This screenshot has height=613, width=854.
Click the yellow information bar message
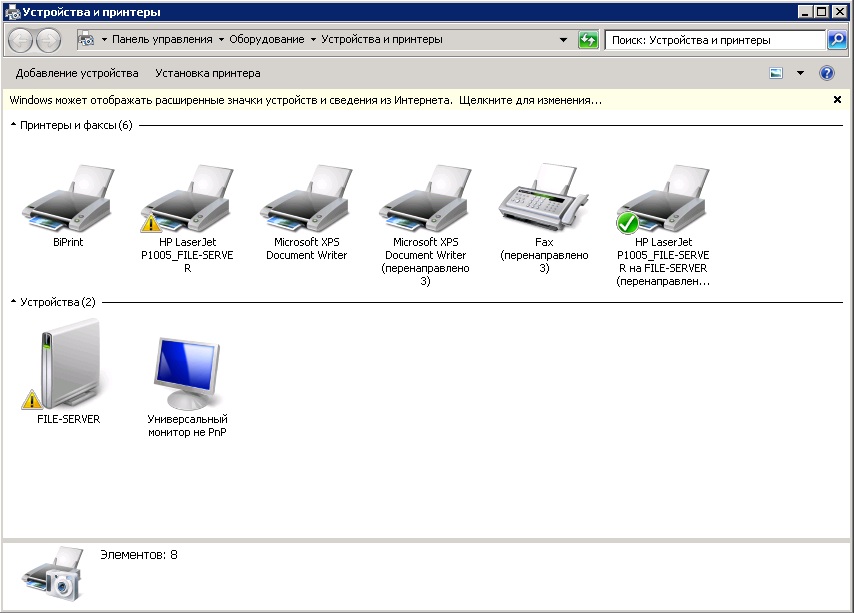(306, 100)
